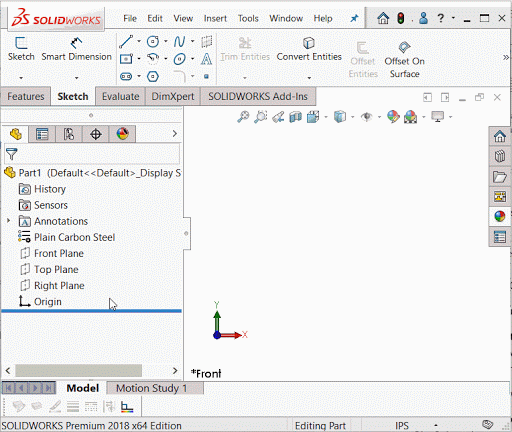
Task: Click the feature tree filter field
Action: 92,154
